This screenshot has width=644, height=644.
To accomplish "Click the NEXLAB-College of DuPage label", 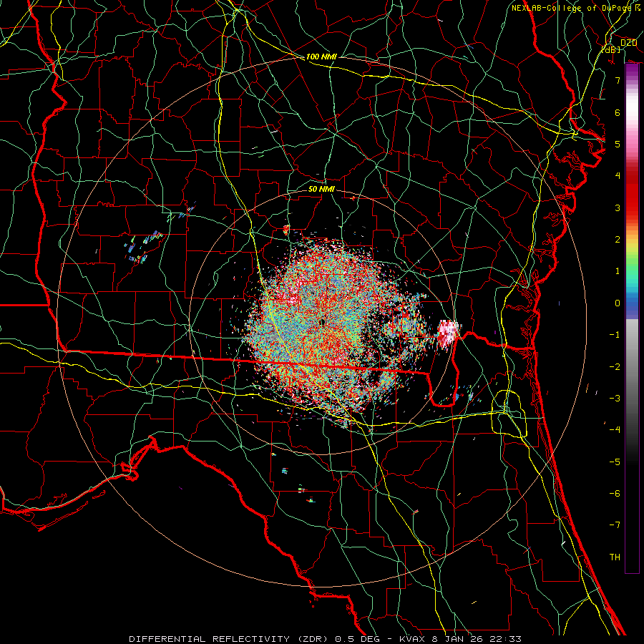I will tap(573, 8).
